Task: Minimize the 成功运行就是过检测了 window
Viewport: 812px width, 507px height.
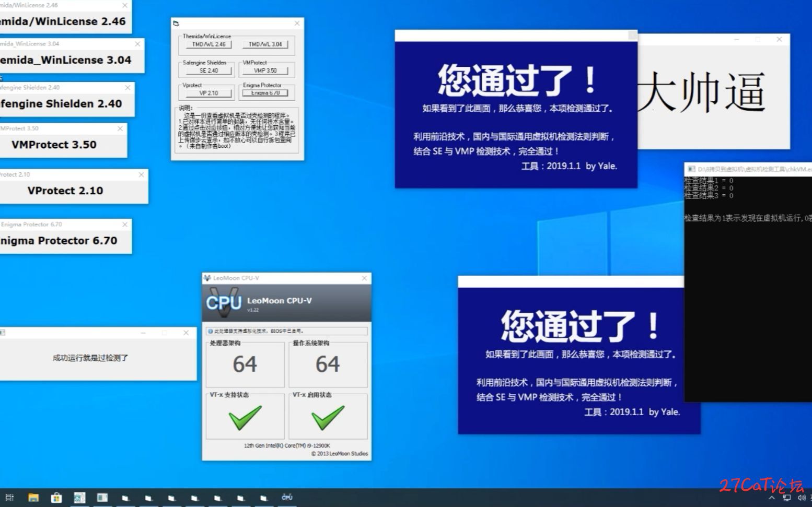Action: pos(143,333)
